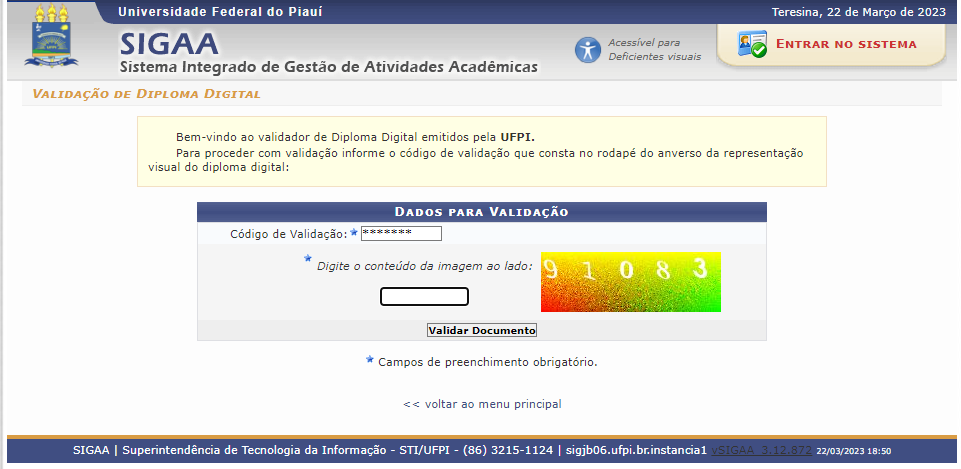The height and width of the screenshot is (469, 961).
Task: Click the UFPI university crest logo
Action: [51, 36]
